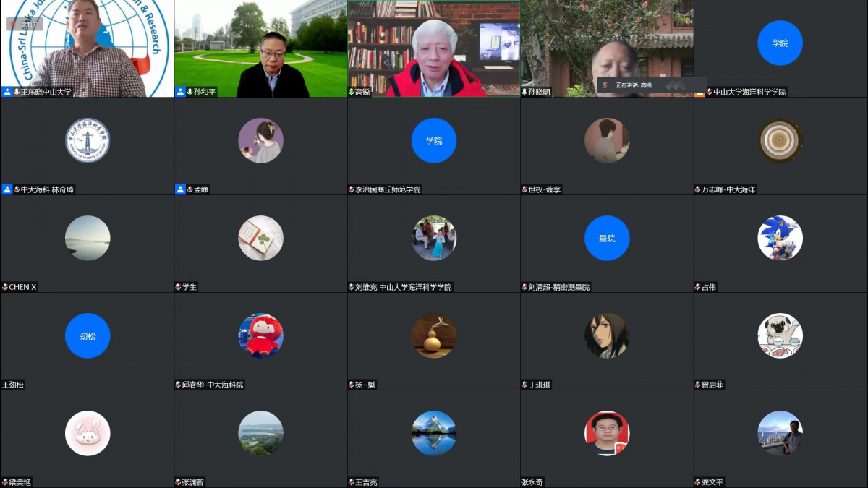The image size is (868, 488).
Task: Click the name label 刘清超-精密测量院
Action: pos(558,287)
